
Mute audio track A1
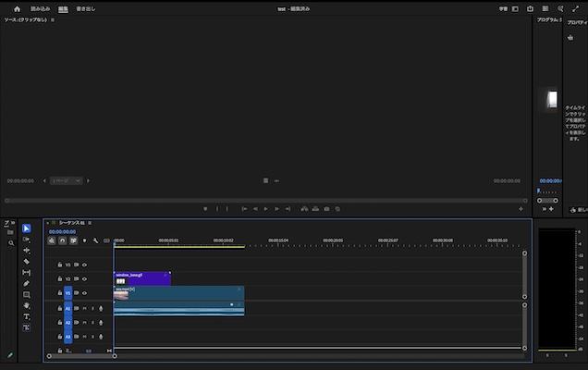pyautogui.click(x=84, y=308)
